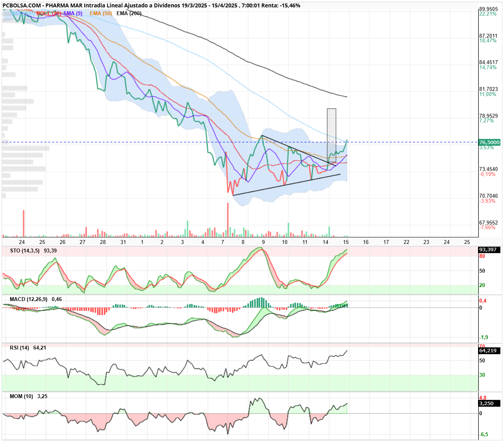The image size is (504, 442).
Task: Click date label 31 on the time axis
Action: pyautogui.click(x=123, y=242)
